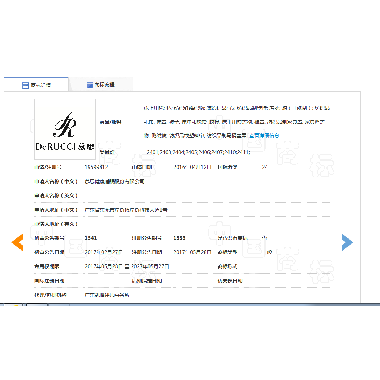Click the cursive R emblem above the DeRUCCI text
380x380 pixels.
(x=65, y=125)
